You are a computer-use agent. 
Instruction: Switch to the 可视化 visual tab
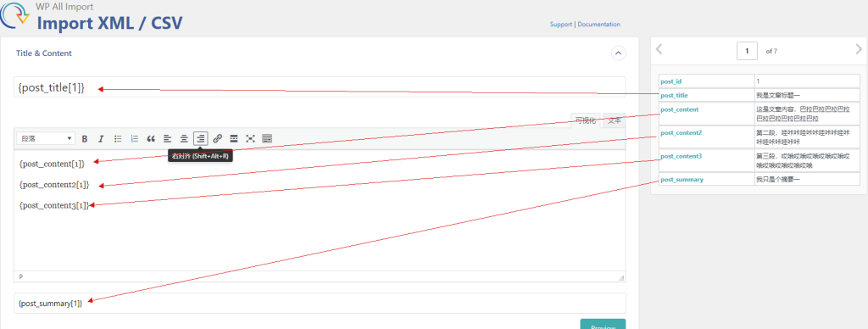click(585, 120)
